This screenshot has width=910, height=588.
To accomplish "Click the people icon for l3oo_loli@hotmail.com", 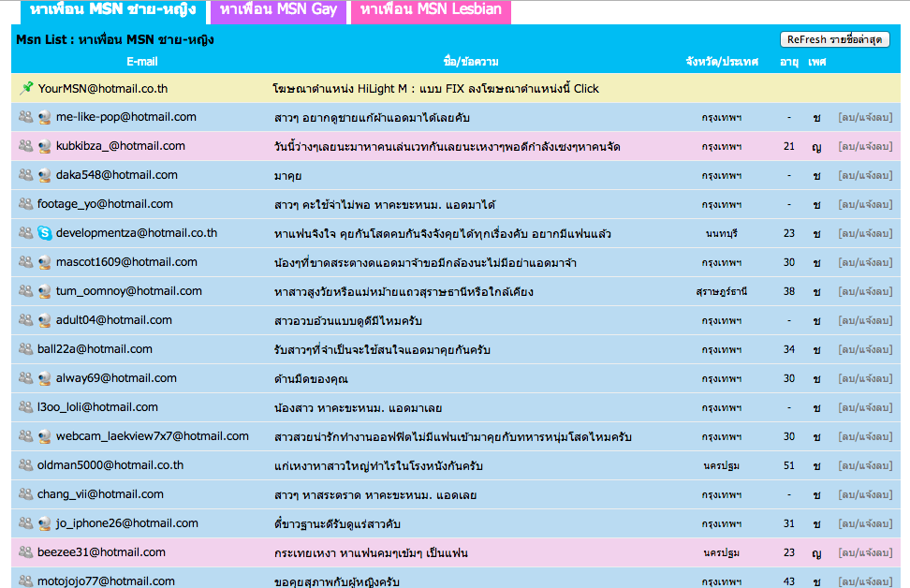I will [25, 407].
